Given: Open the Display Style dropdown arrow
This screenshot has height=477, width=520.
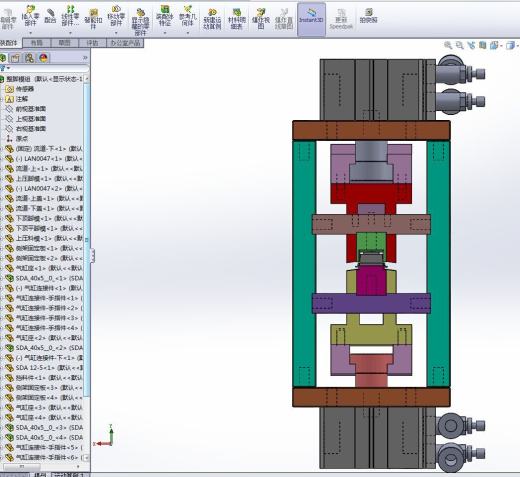Looking at the screenshot, I should pyautogui.click(x=517, y=46).
